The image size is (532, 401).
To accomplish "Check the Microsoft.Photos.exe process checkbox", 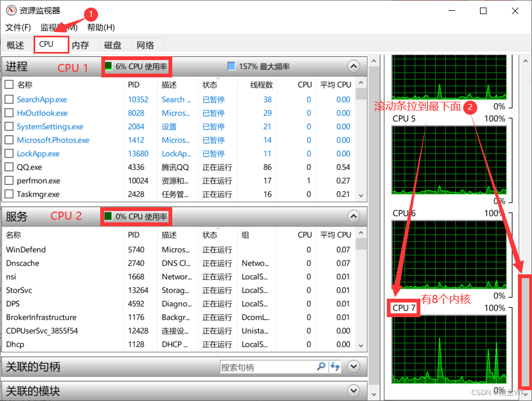I will tap(9, 140).
